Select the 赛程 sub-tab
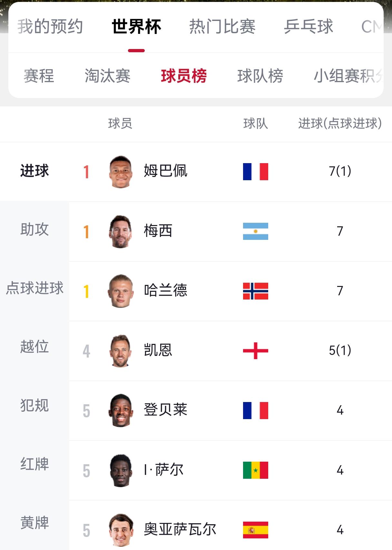Screen dimensions: 392x550 (39, 76)
